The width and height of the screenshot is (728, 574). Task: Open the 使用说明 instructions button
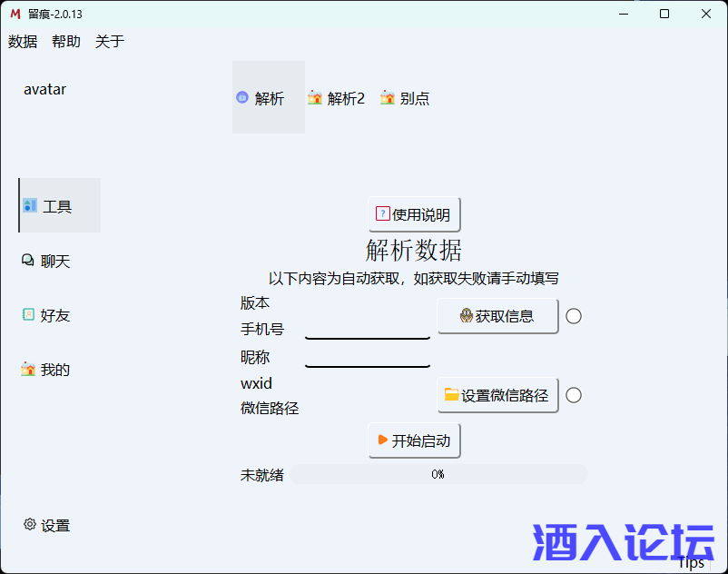click(x=413, y=214)
